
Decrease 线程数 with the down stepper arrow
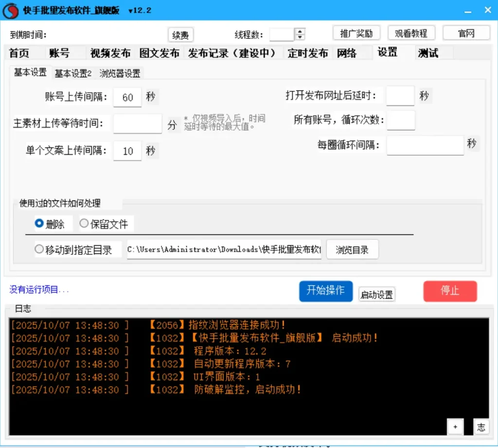[x=300, y=36]
